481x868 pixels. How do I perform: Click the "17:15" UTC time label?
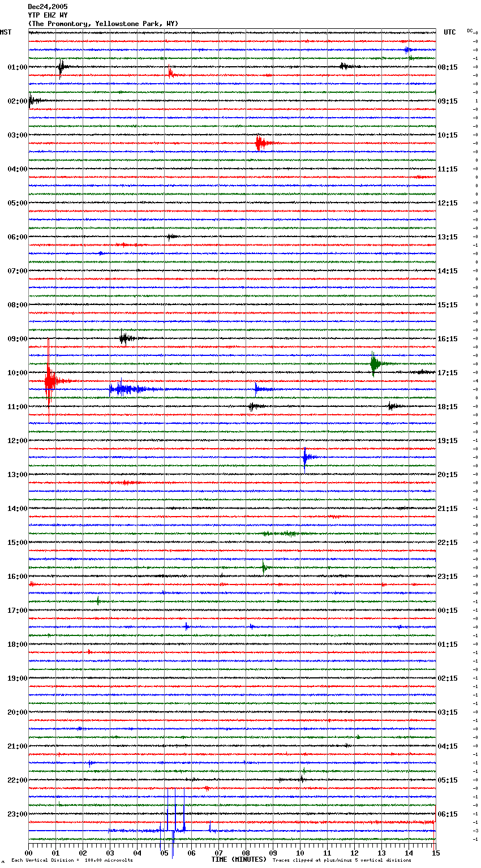click(448, 373)
